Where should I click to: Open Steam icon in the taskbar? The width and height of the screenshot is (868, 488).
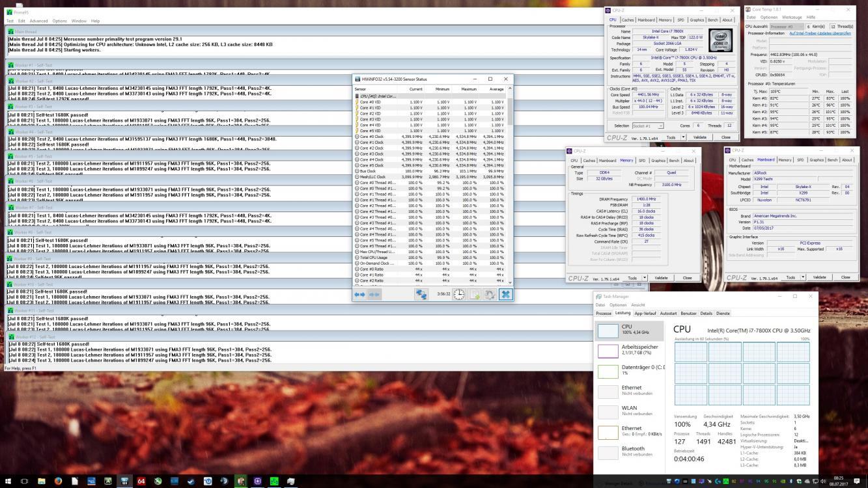click(191, 481)
